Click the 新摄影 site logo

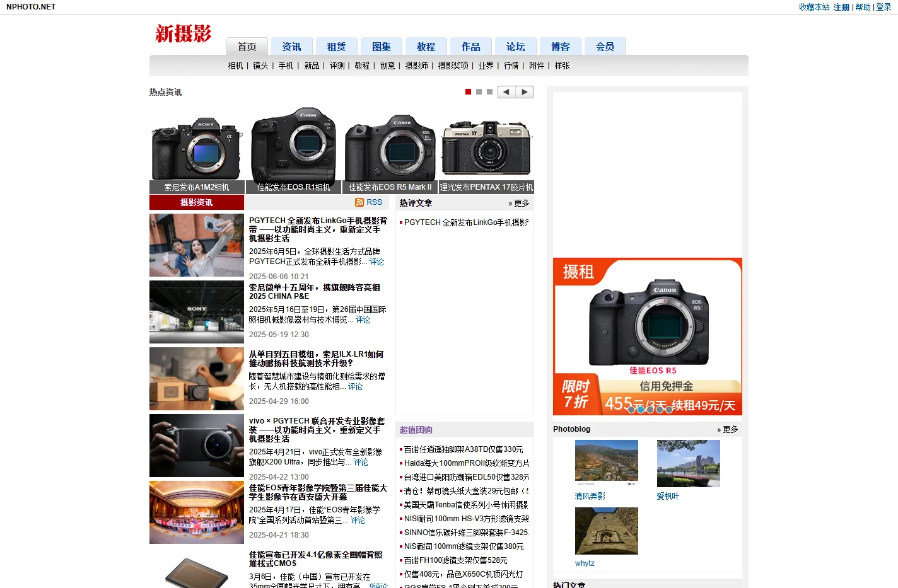click(x=184, y=33)
